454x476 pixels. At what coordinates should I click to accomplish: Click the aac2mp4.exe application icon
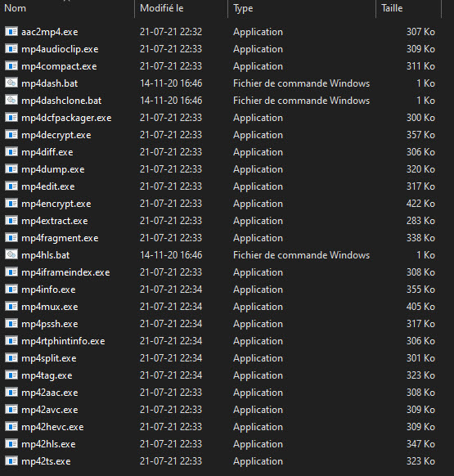11,32
